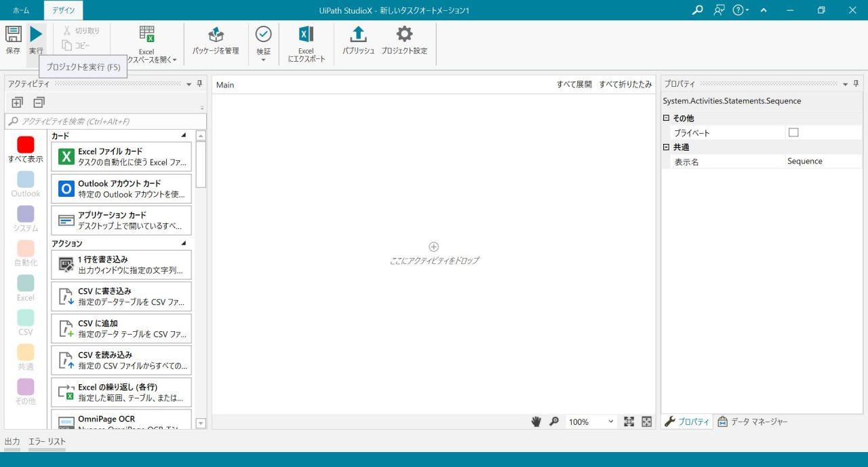Run the project with 実行 button
The width and height of the screenshot is (868, 467).
tap(36, 39)
